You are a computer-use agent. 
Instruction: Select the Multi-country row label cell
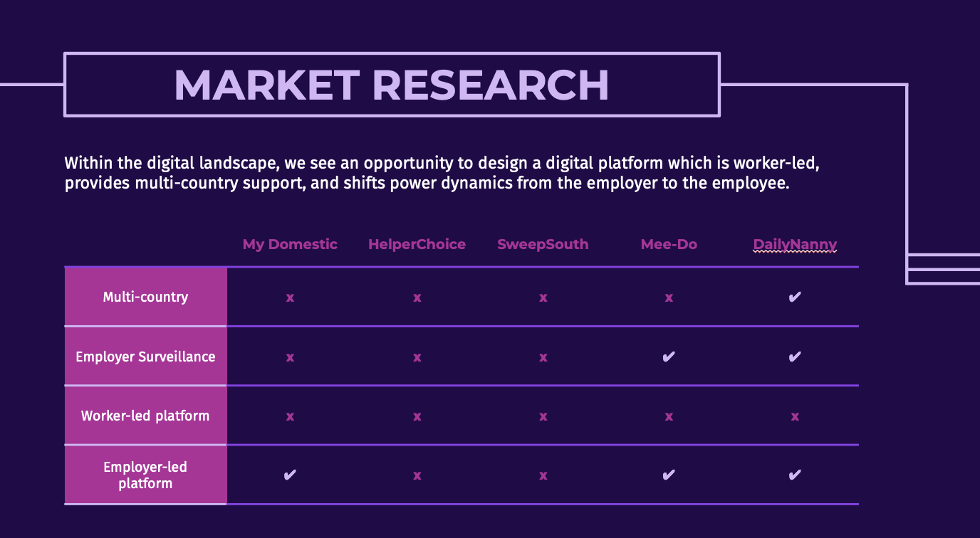tap(145, 297)
